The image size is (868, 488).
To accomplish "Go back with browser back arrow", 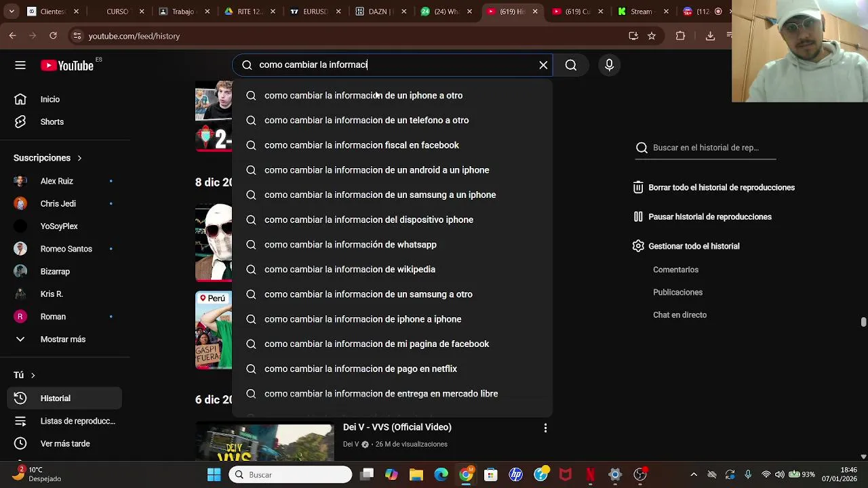I will (12, 36).
